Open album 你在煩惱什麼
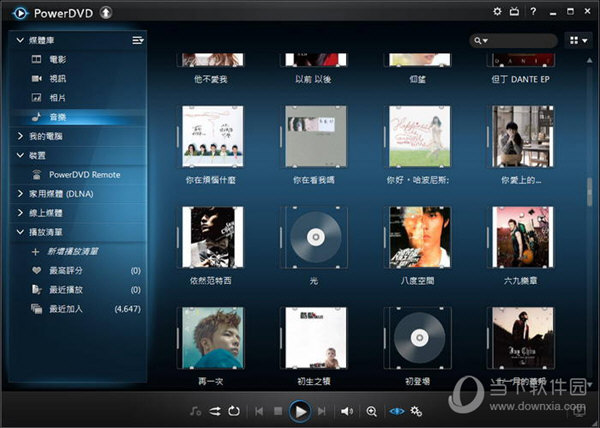The width and height of the screenshot is (600, 428). (212, 136)
